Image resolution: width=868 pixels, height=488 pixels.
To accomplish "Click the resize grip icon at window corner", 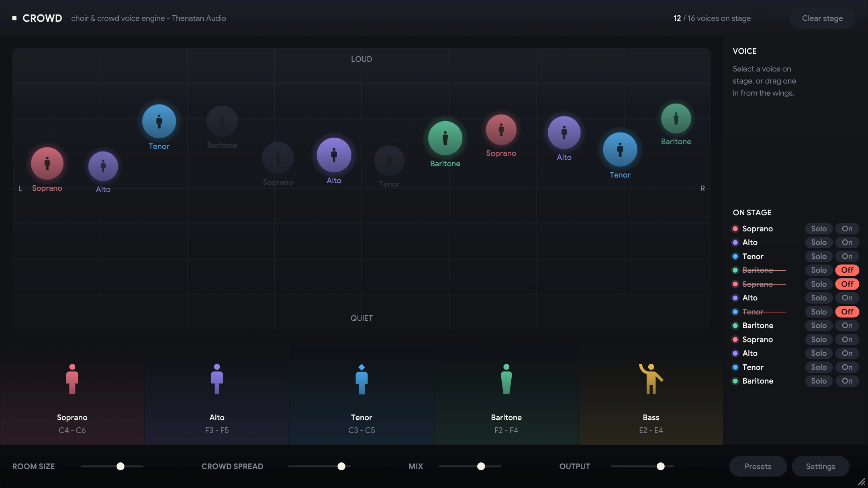I will click(x=861, y=482).
